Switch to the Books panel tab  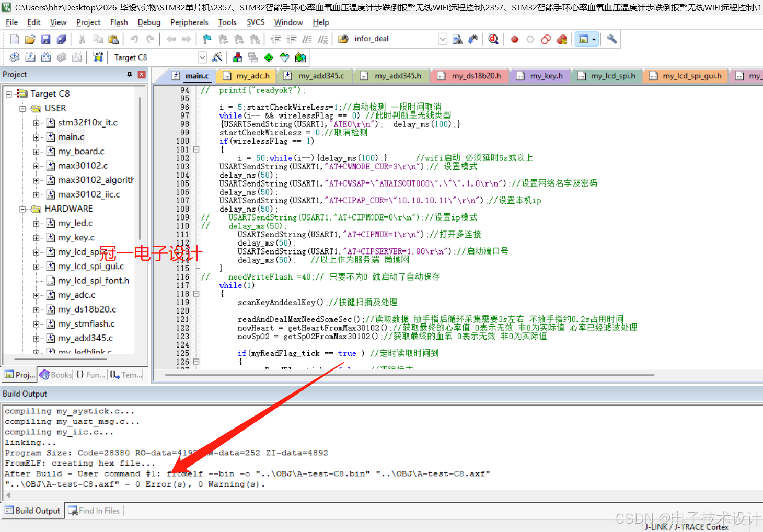click(x=55, y=375)
